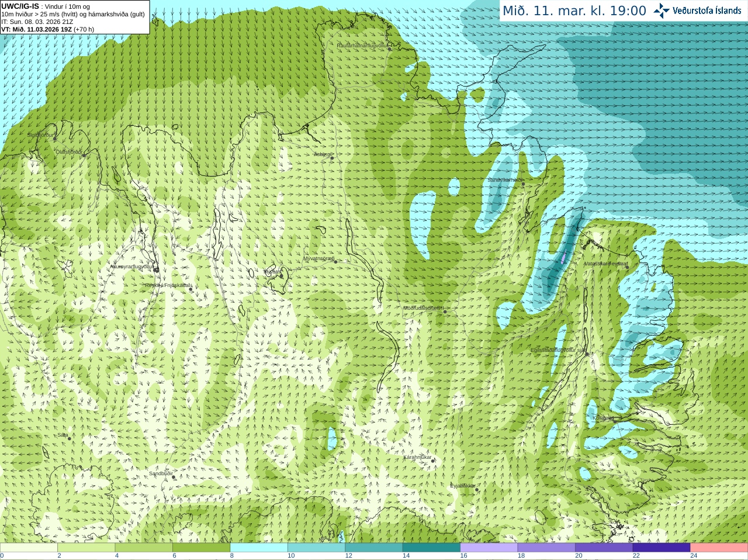This screenshot has width=748, height=560.
Task: Click the legend value 16
Action: coord(464,556)
